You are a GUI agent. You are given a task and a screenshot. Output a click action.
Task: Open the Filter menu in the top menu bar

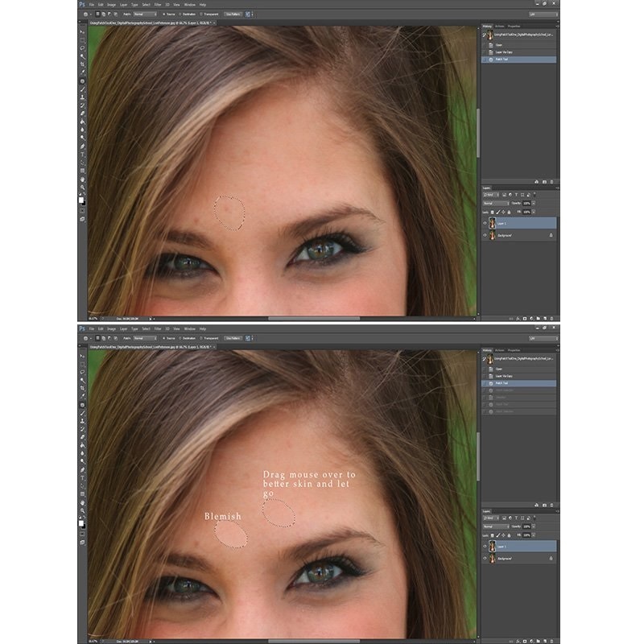pyautogui.click(x=158, y=5)
